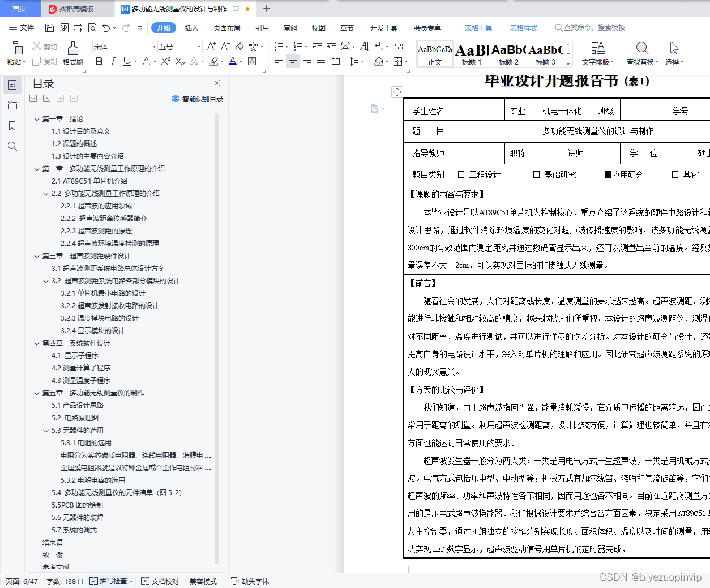The image size is (710, 588).
Task: Apply bold formatting to text
Action: click(x=99, y=61)
